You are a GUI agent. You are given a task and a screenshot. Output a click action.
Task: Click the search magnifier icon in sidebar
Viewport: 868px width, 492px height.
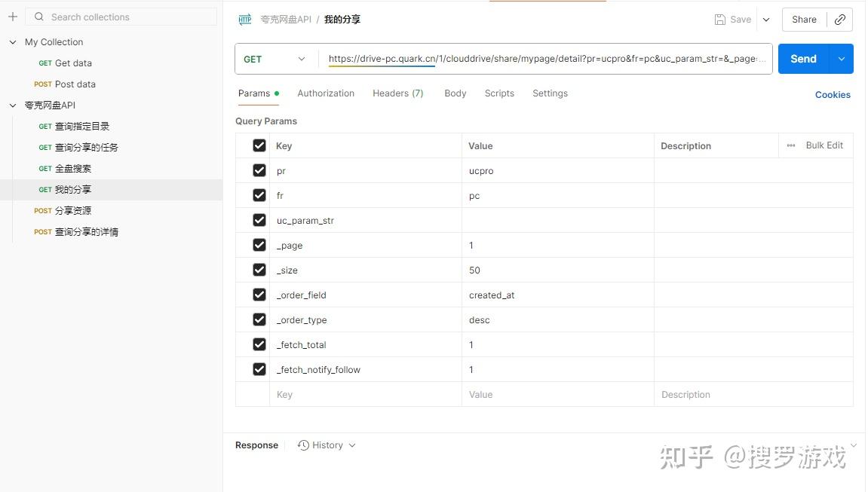point(39,17)
